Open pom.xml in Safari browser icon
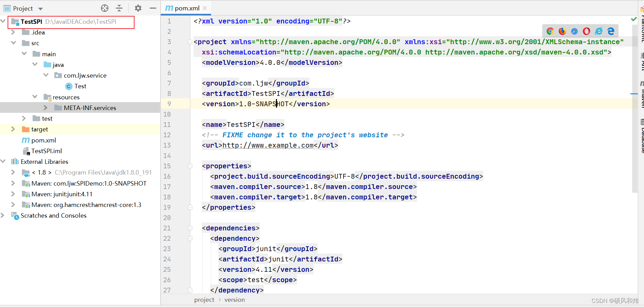 pos(574,31)
